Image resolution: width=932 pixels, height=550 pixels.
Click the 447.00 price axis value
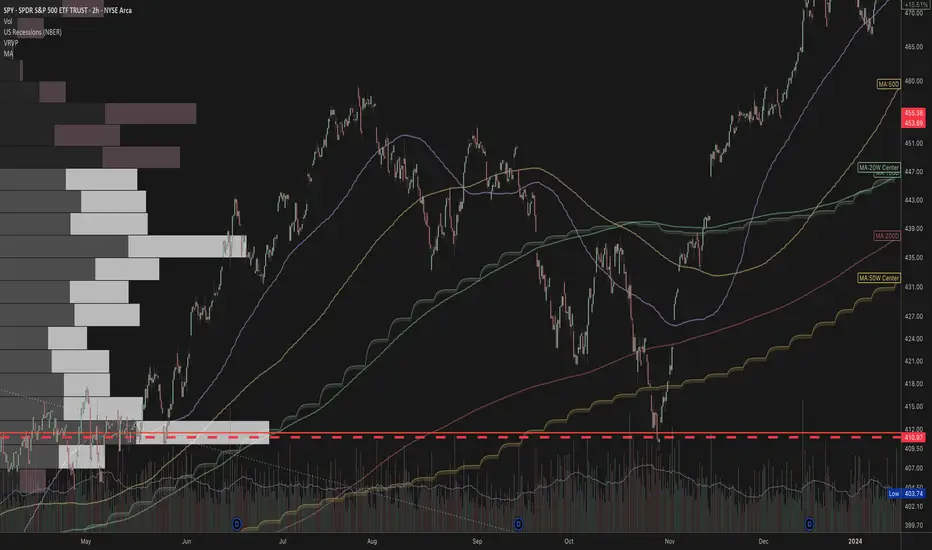tap(914, 171)
